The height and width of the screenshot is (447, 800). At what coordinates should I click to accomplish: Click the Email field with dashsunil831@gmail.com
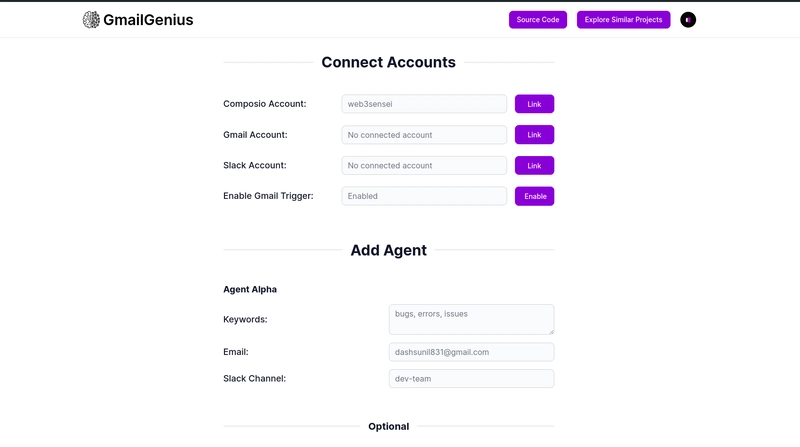[471, 352]
